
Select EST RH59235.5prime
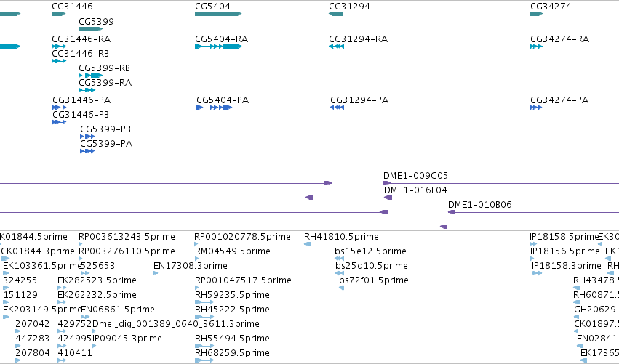[232, 296]
